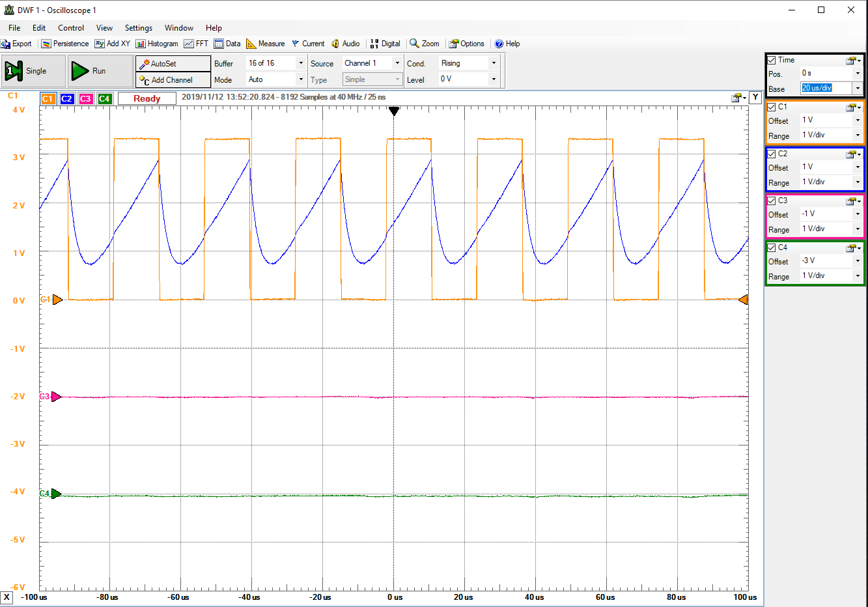Open the Persistence view
This screenshot has height=607, width=868.
point(64,44)
